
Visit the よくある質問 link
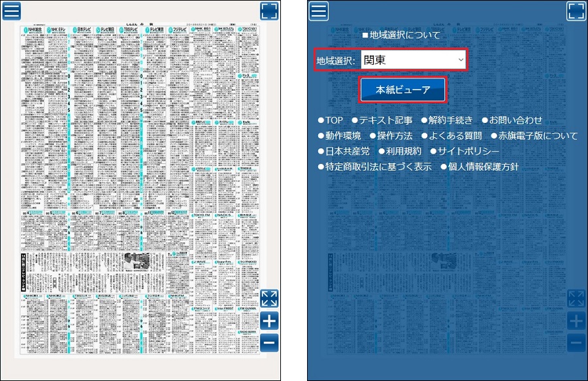point(455,136)
